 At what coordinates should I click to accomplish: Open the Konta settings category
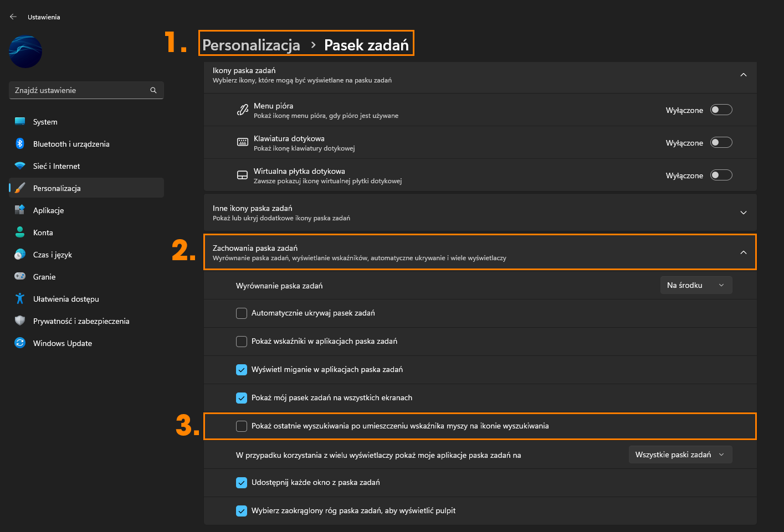point(86,232)
